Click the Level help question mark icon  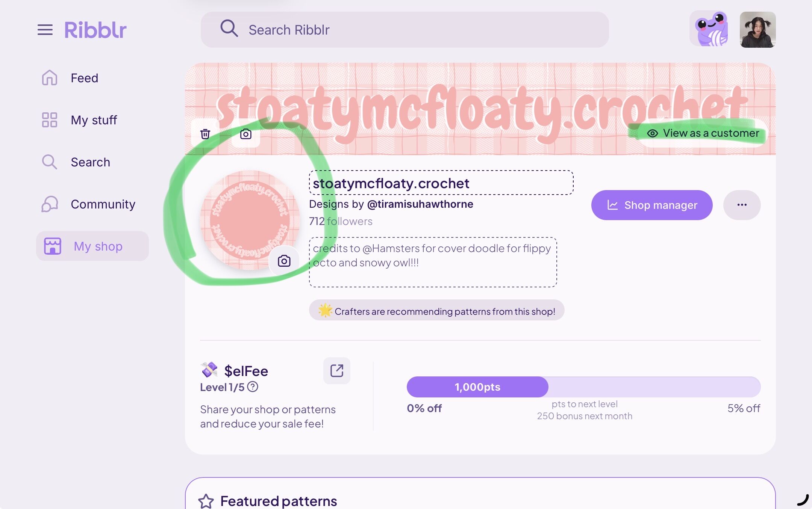click(x=253, y=387)
